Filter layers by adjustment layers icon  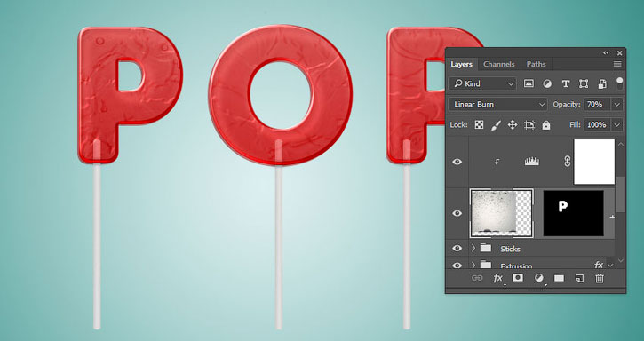(547, 83)
